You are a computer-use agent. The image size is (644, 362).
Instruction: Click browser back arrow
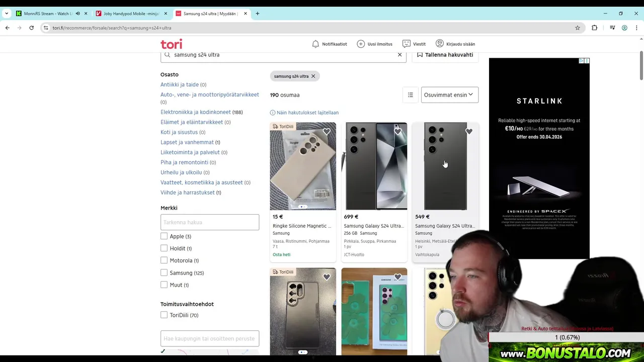pos(8,28)
